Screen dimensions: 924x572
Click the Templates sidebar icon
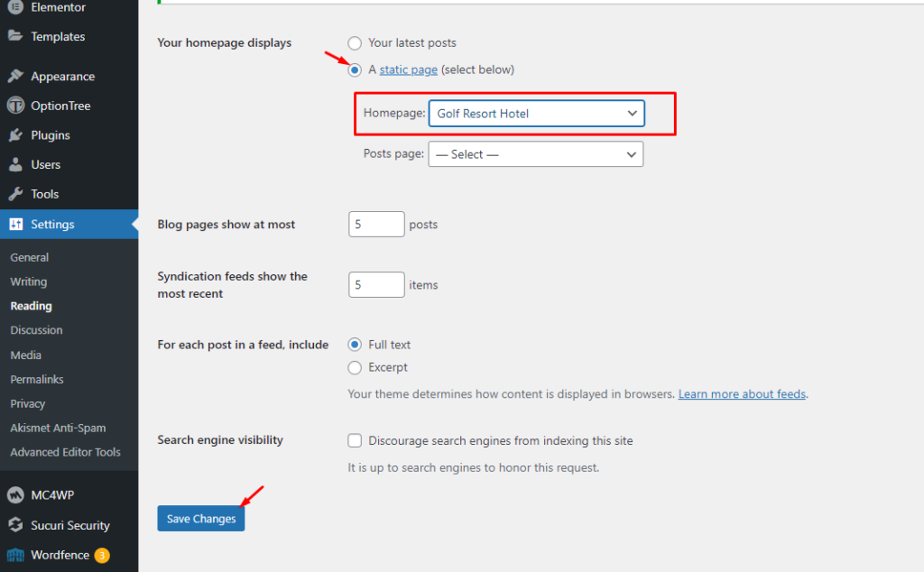coord(18,36)
